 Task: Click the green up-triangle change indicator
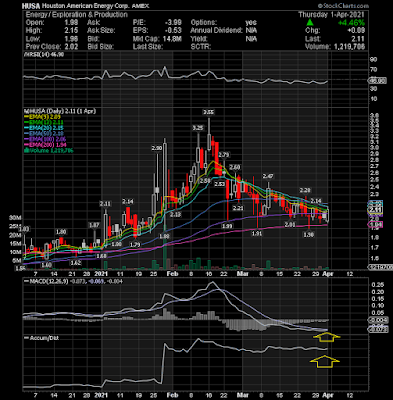pos(310,23)
